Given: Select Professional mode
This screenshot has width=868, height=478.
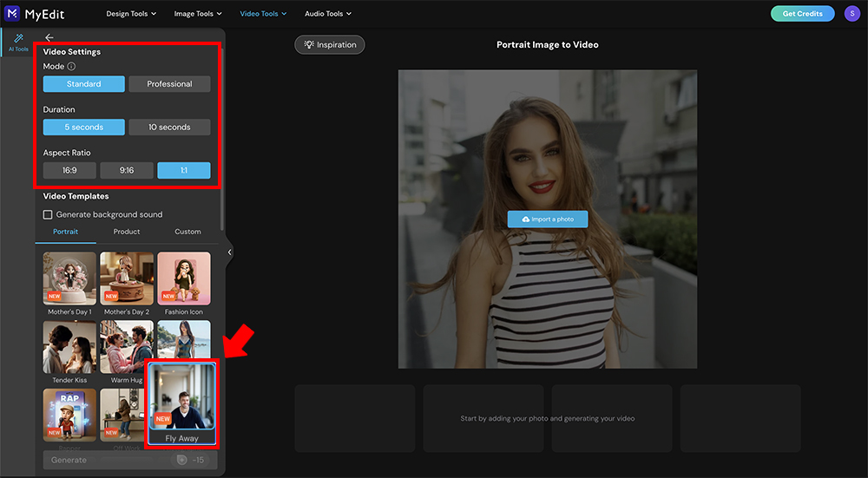Looking at the screenshot, I should pos(169,84).
